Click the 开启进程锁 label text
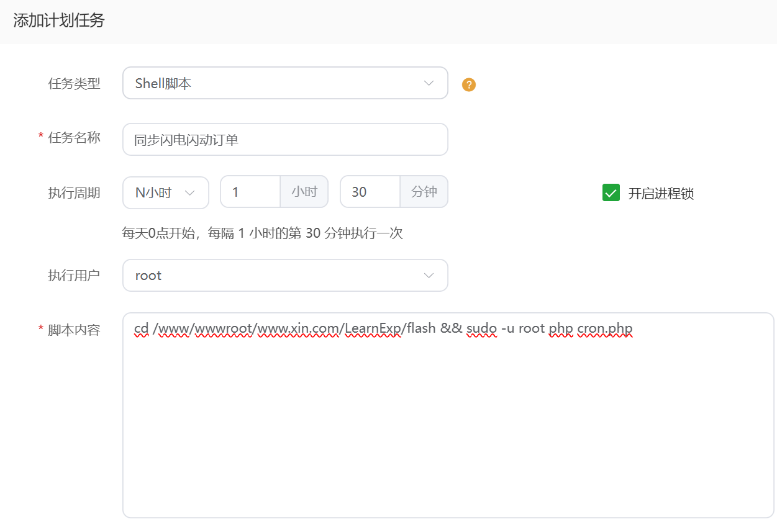 tap(661, 194)
